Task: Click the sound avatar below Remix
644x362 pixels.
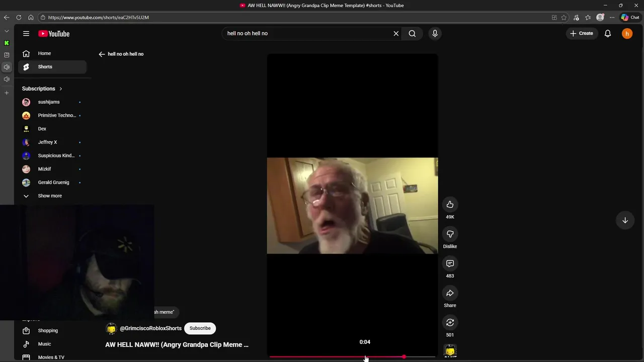Action: 450,351
